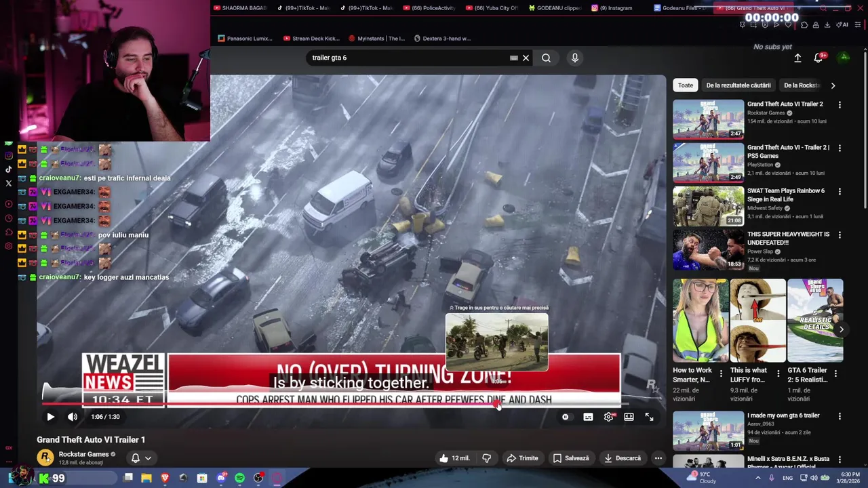This screenshot has width=868, height=488.
Task: Open options for This is what LUFFY short
Action: tap(778, 373)
